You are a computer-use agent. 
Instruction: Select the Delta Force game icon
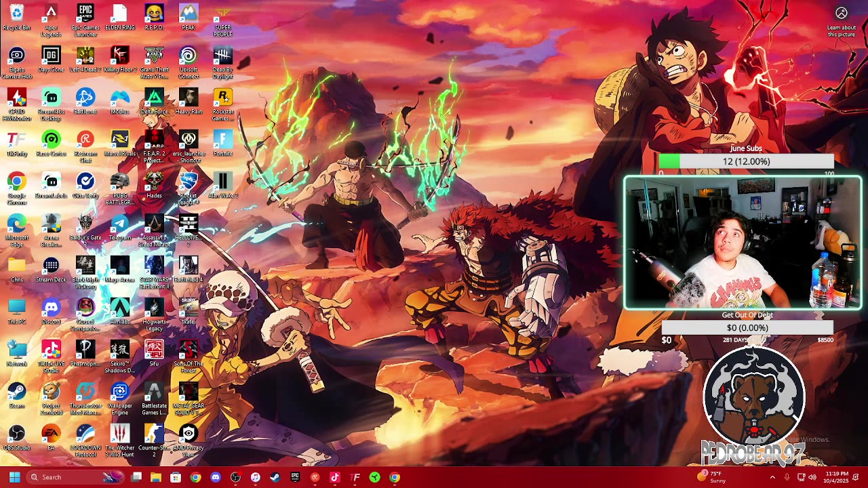(x=155, y=102)
